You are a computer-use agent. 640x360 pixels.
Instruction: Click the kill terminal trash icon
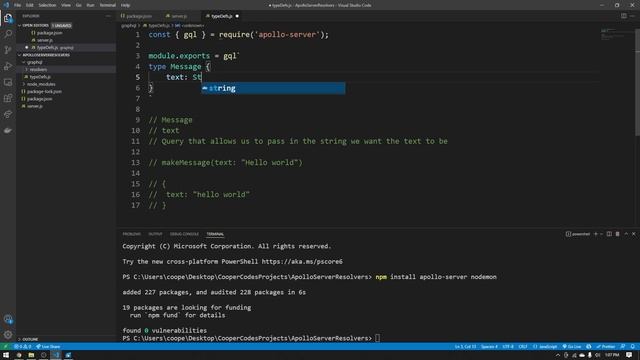coord(618,234)
